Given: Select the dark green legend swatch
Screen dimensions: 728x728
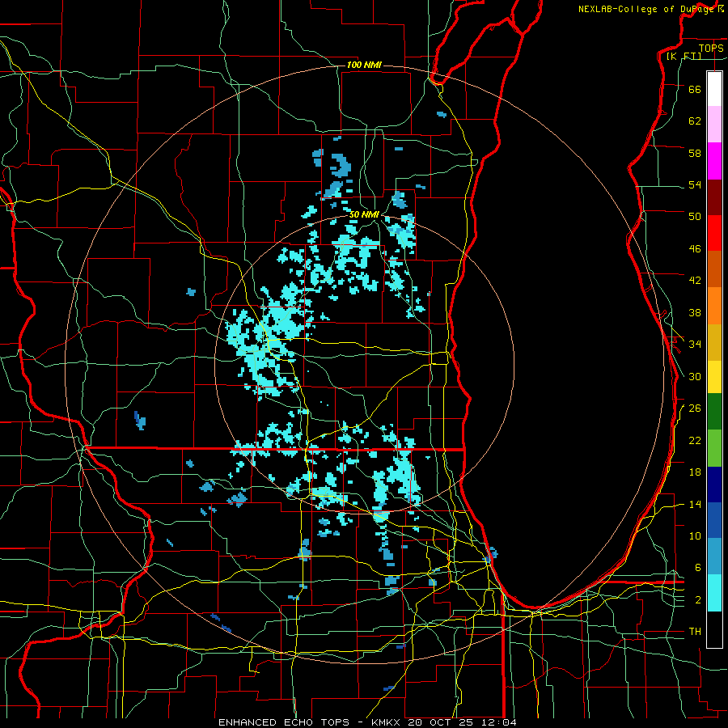Looking at the screenshot, I should [x=714, y=412].
